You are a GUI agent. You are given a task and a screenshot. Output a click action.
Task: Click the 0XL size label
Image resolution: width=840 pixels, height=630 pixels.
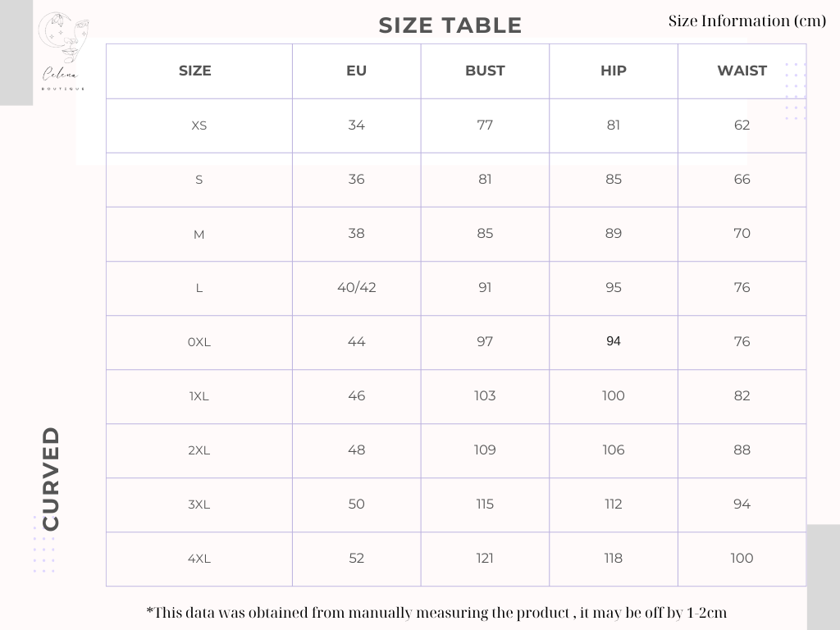pyautogui.click(x=199, y=342)
